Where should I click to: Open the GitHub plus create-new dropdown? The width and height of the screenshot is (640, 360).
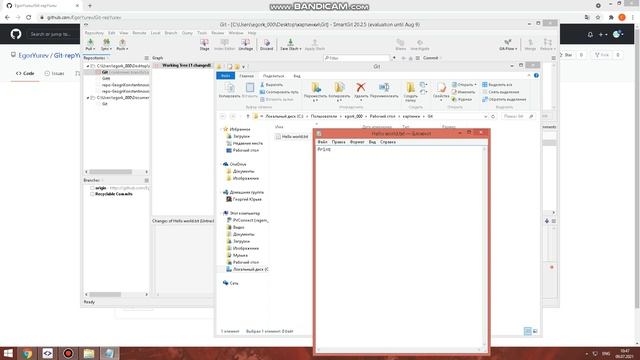603,35
